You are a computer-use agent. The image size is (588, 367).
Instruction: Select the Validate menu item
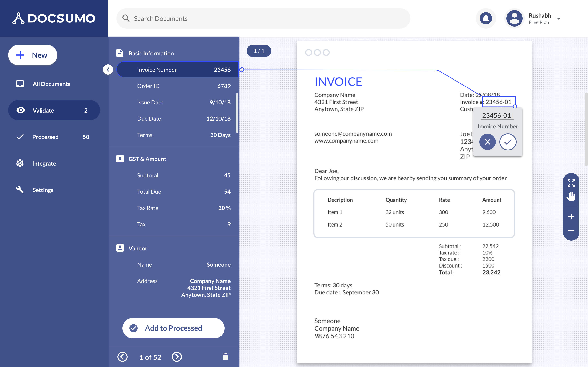pos(54,110)
